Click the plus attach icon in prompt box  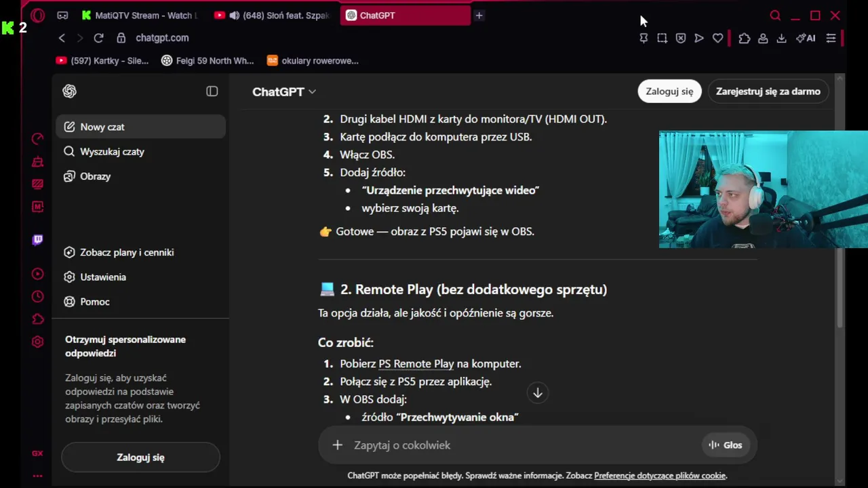pyautogui.click(x=337, y=445)
